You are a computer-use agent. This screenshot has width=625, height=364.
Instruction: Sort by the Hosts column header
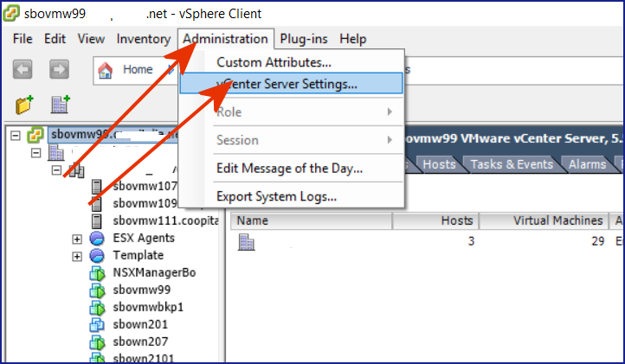pos(435,220)
